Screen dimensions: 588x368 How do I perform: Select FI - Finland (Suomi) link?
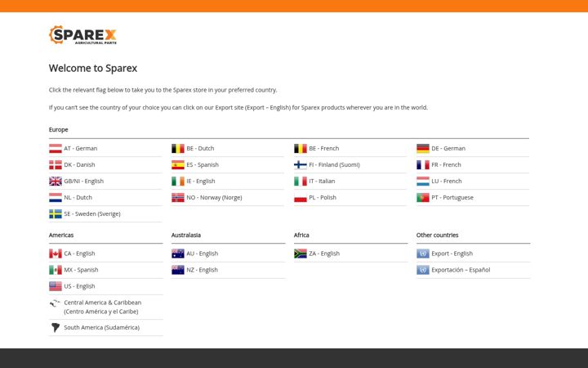[x=335, y=165]
